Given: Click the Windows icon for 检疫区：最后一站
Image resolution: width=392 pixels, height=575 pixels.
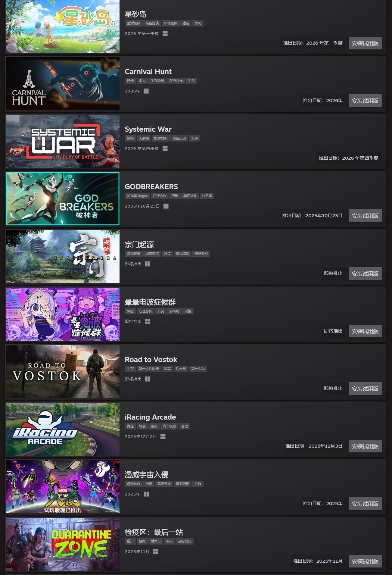Looking at the screenshot, I should click(156, 552).
